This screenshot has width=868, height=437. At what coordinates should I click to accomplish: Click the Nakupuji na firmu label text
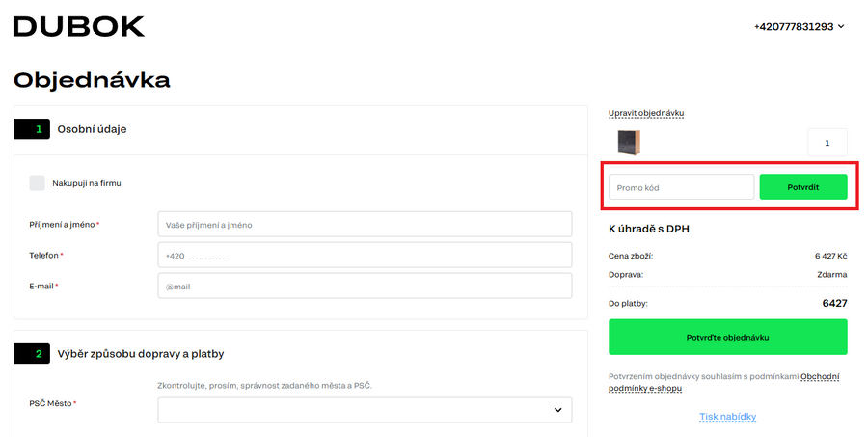coord(87,182)
